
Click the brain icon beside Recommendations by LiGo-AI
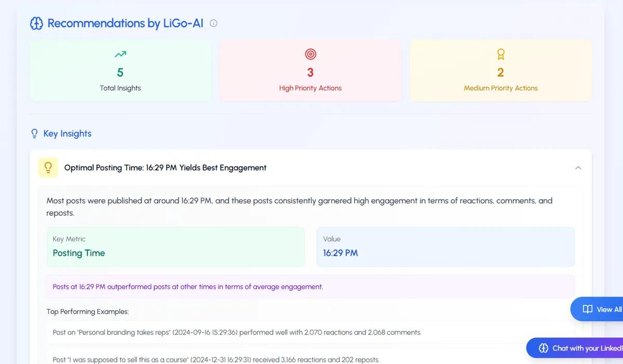point(36,23)
